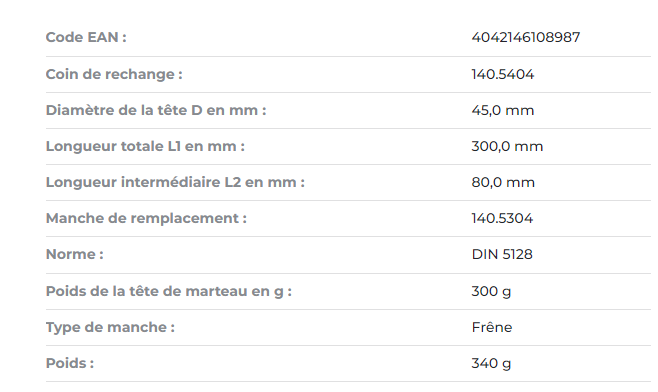The image size is (658, 392).
Task: Click the 300,0 mm total length value
Action: (507, 146)
